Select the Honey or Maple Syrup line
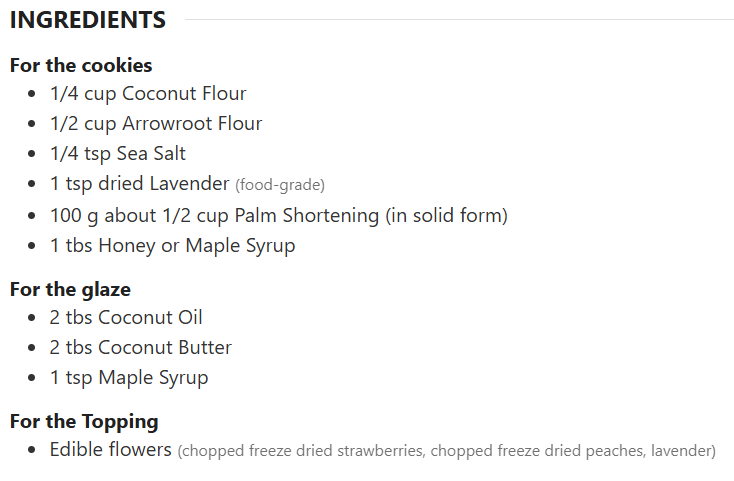 point(173,245)
